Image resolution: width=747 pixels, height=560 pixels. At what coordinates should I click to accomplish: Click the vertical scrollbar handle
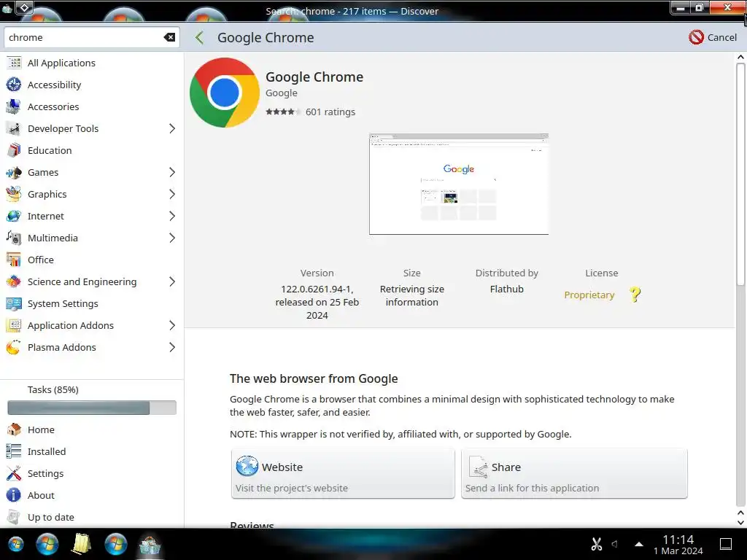740,174
